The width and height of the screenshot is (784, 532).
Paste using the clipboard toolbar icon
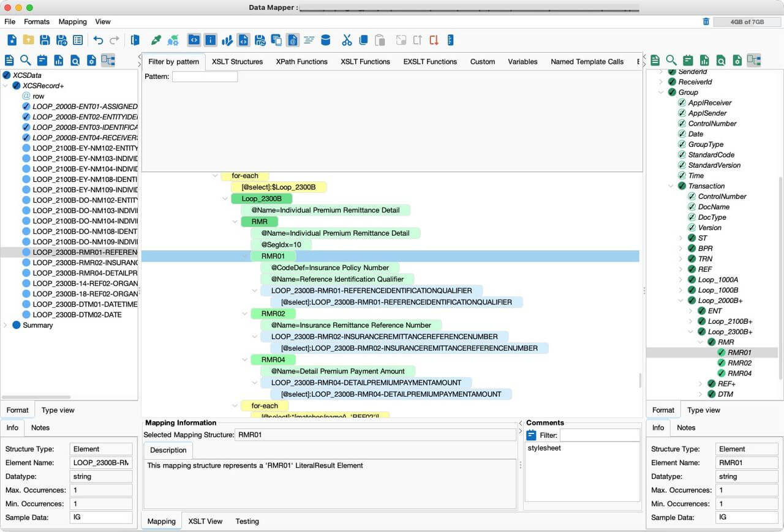(380, 40)
